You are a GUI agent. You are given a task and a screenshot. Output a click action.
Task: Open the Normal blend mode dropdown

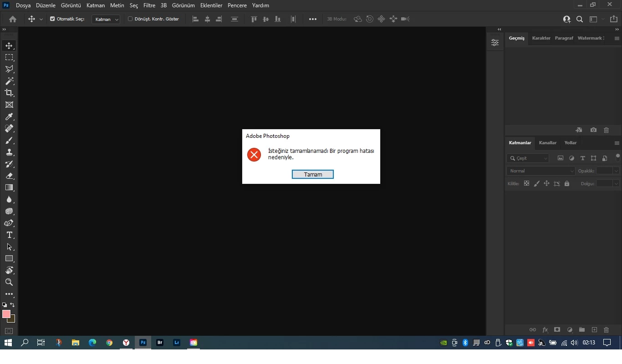point(541,171)
